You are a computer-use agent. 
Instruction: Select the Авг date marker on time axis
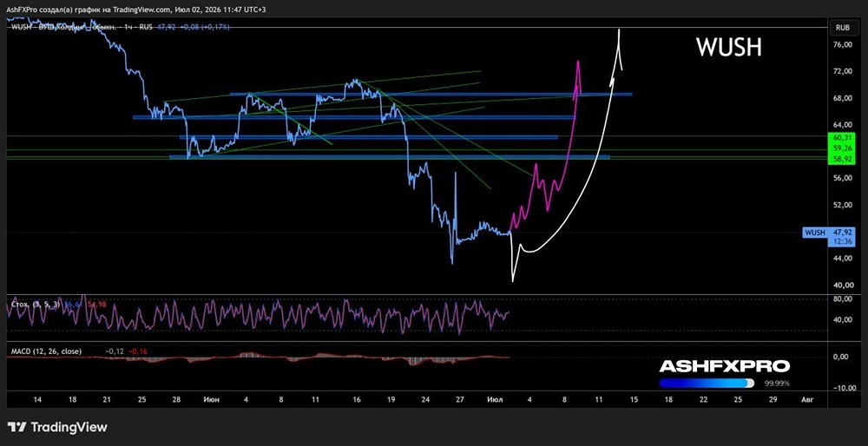pyautogui.click(x=807, y=399)
